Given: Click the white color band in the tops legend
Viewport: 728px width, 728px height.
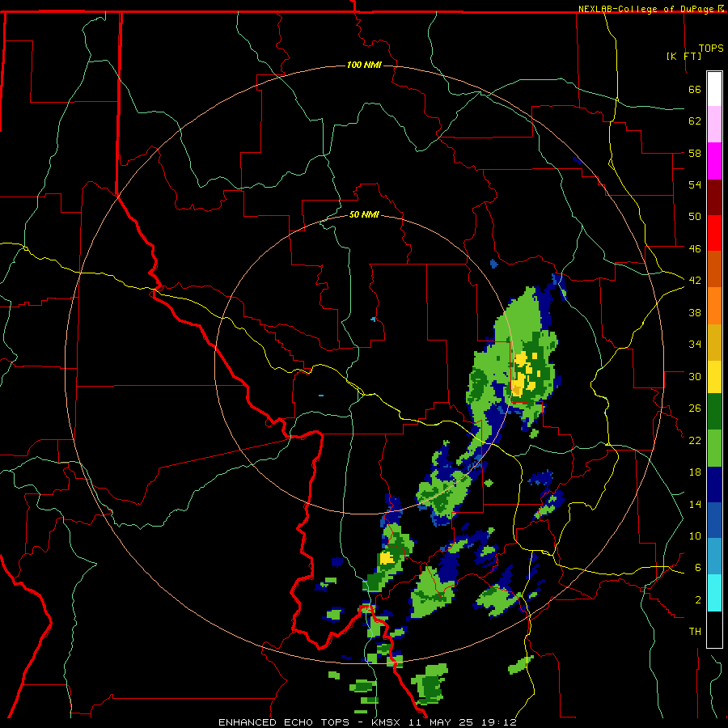Looking at the screenshot, I should point(714,89).
